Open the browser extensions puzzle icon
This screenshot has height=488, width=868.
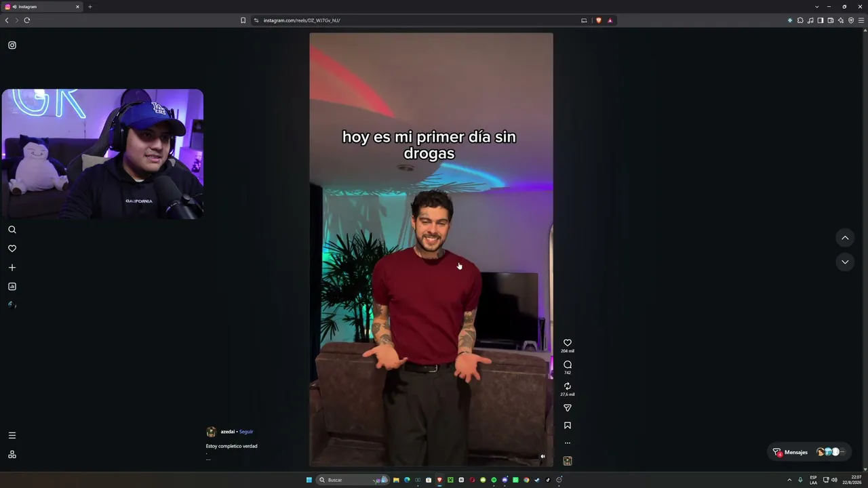800,20
